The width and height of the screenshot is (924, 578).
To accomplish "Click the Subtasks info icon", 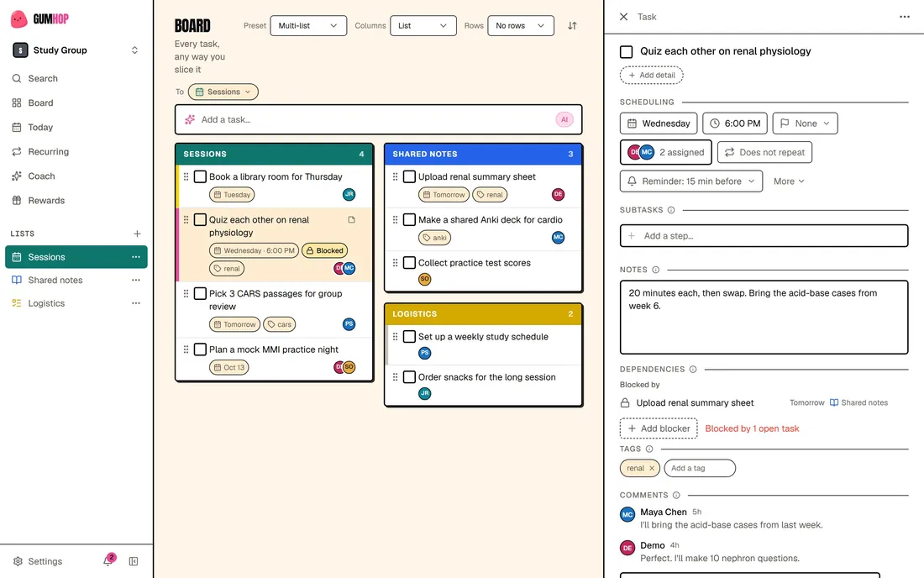I will coord(671,210).
